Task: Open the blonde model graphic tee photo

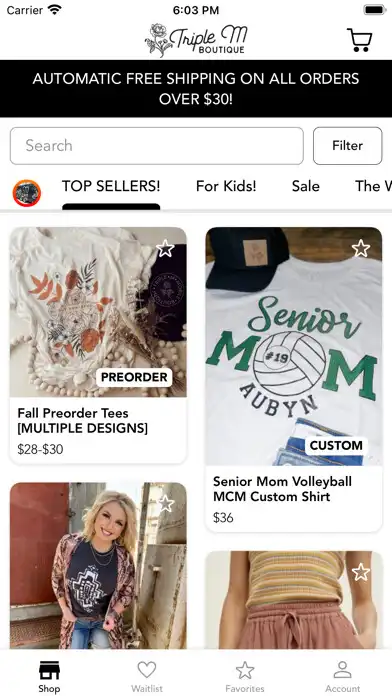Action: click(x=98, y=566)
